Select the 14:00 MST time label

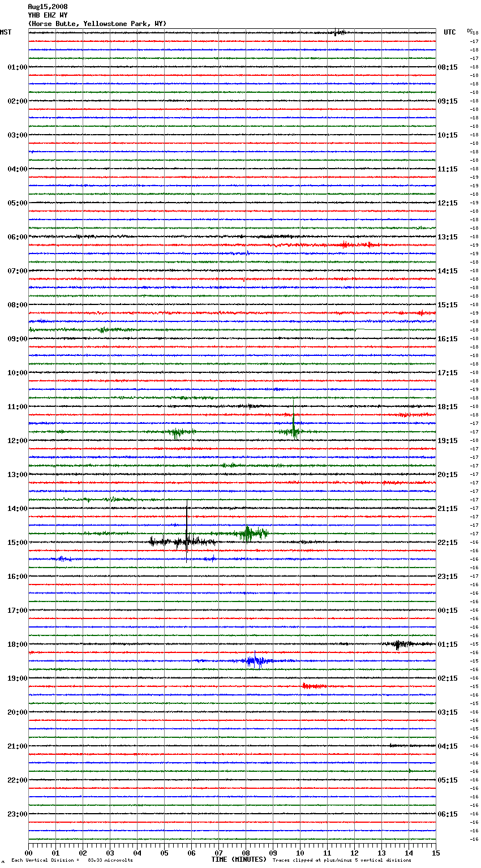[18, 509]
